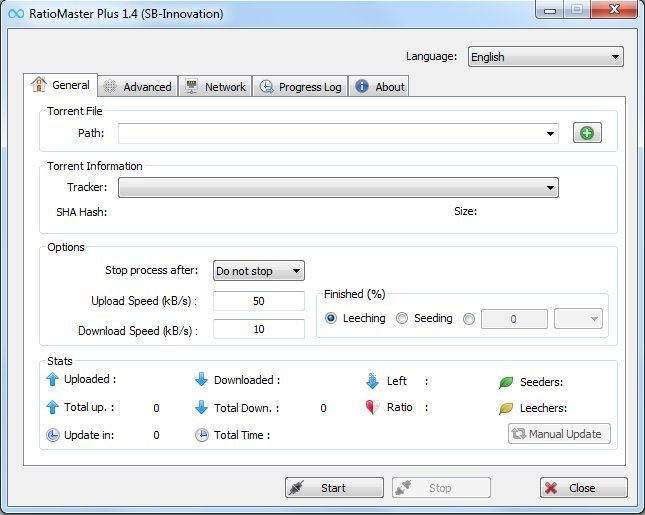Screen dimensions: 645x515
Task: Click the Start button
Action: (334, 488)
